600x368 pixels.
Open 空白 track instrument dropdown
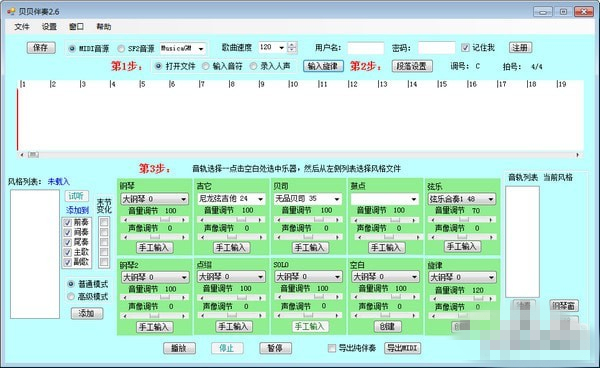[385, 277]
